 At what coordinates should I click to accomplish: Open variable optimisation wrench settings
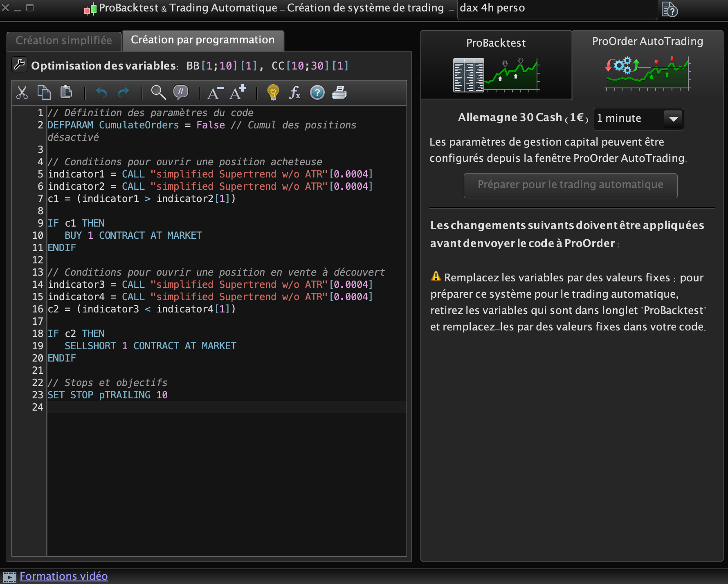click(x=19, y=65)
